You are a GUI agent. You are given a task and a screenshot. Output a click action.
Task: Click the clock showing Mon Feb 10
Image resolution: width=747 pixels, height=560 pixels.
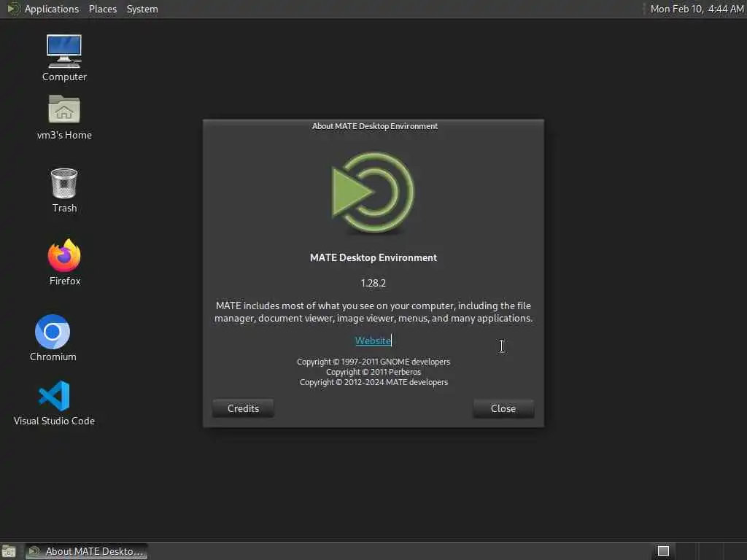[x=697, y=9]
